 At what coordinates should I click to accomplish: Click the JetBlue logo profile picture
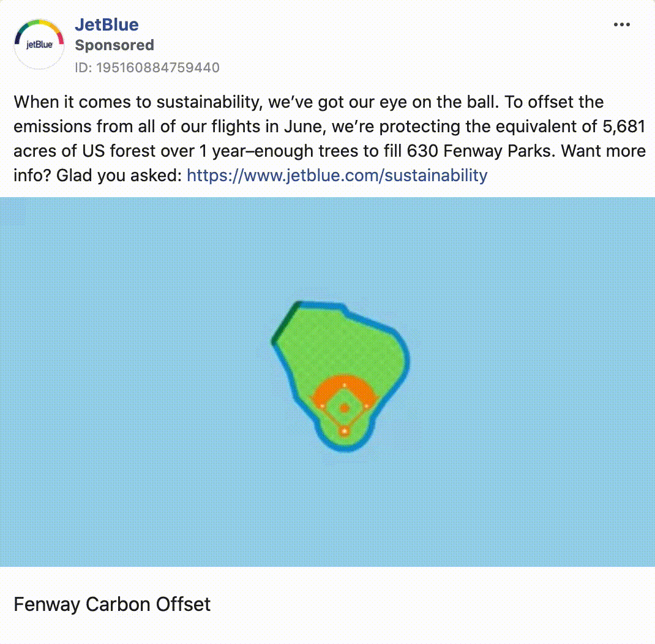39,43
